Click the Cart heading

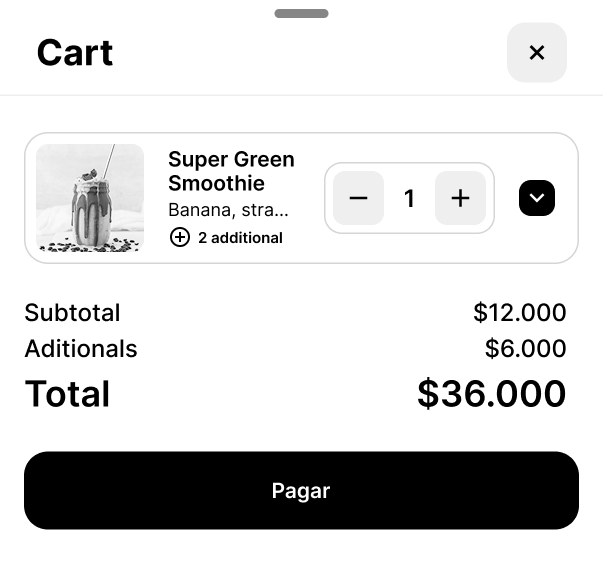pyautogui.click(x=75, y=52)
